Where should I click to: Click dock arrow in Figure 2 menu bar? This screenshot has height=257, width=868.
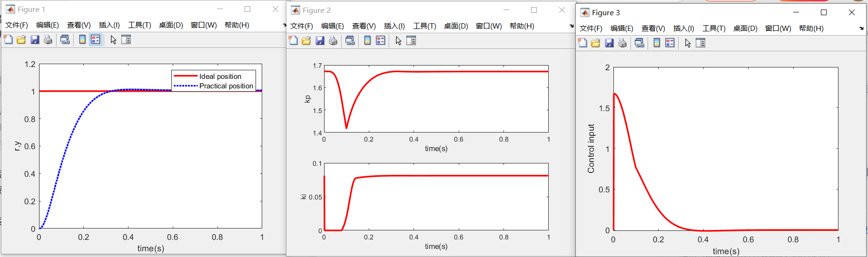coord(572,26)
